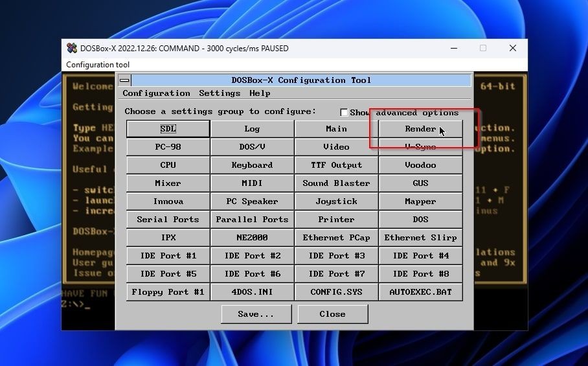Click the Close button in Configuration Tool
The height and width of the screenshot is (366, 588).
click(x=333, y=314)
